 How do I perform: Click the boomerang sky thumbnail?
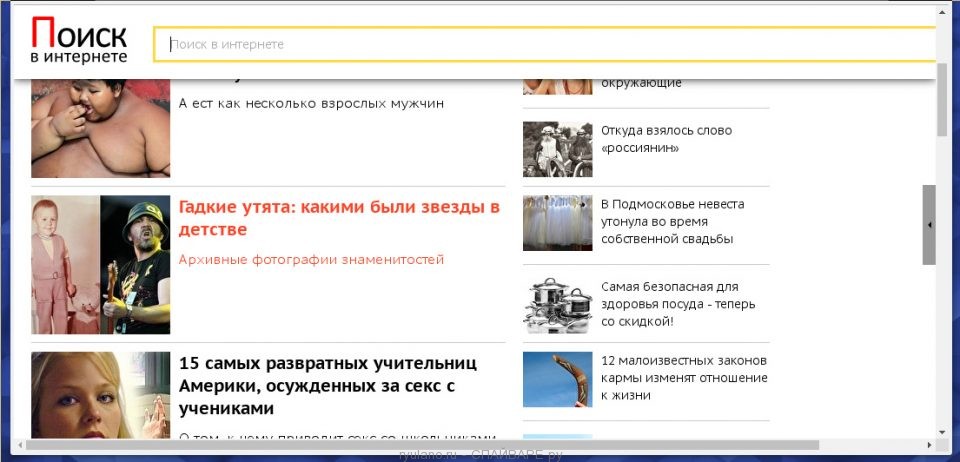558,379
